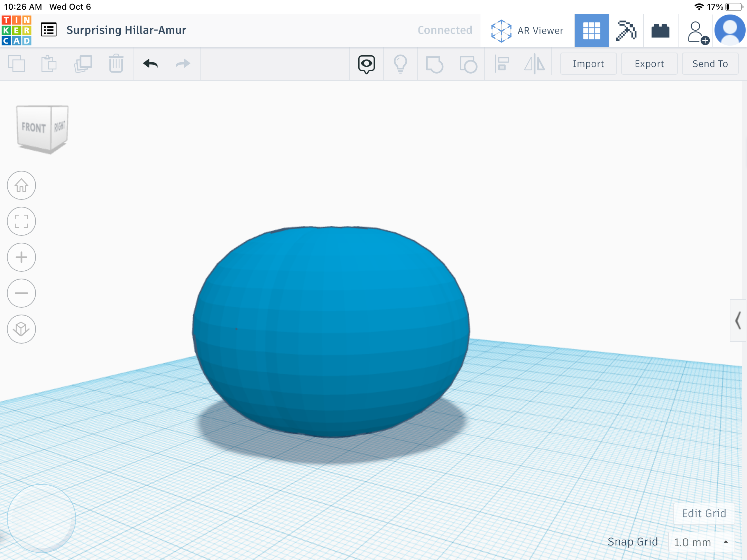The width and height of the screenshot is (747, 560).
Task: Click the Send To button
Action: pos(710,64)
